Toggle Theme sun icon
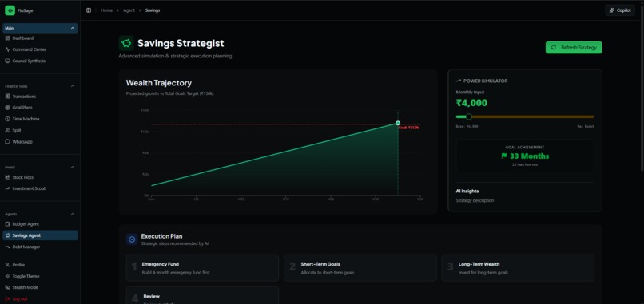The width and height of the screenshot is (644, 304). [x=7, y=277]
